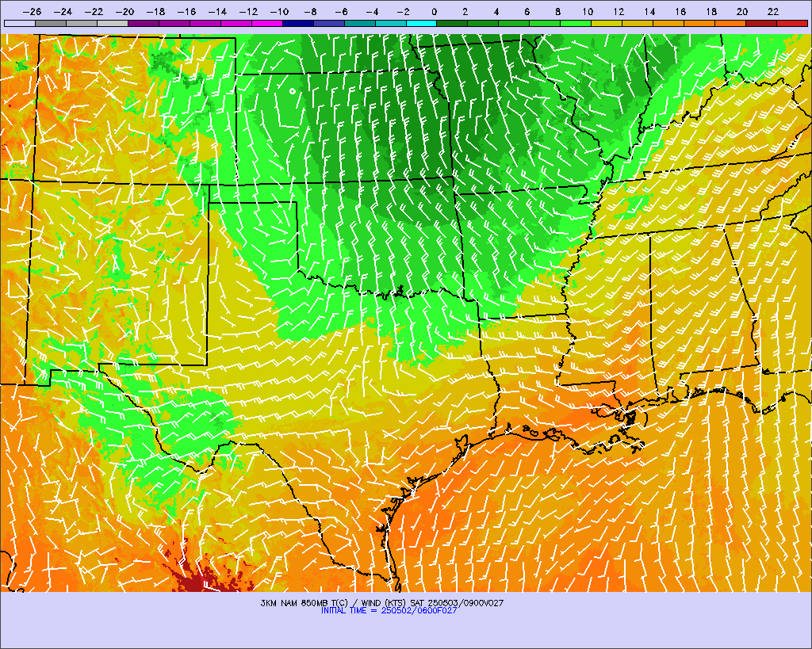Click the dark purple swatch between -20 and -18
This screenshot has width=812, height=649.
coord(144,23)
